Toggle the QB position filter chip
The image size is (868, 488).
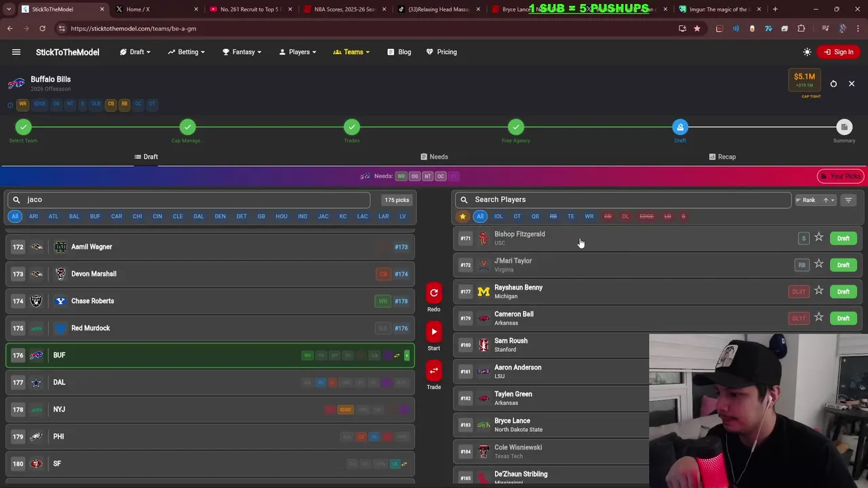(x=535, y=216)
